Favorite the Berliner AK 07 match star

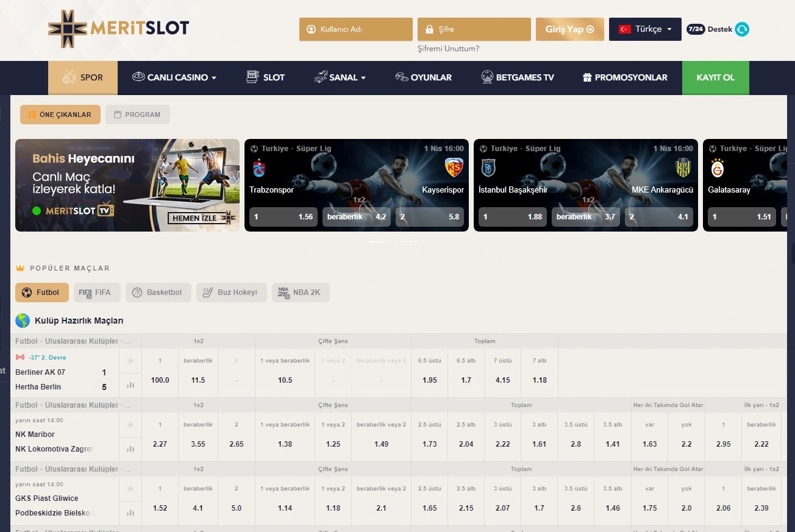(x=130, y=361)
